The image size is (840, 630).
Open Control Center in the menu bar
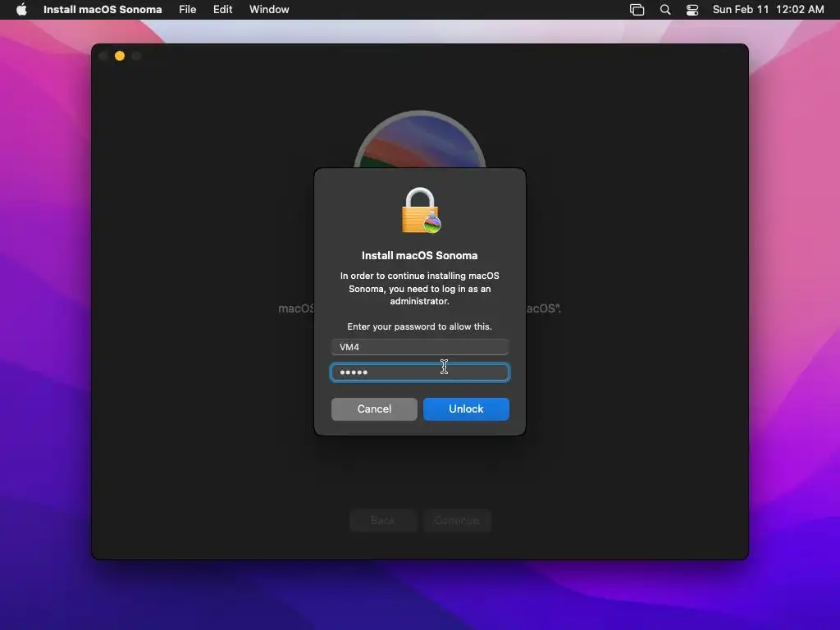692,10
